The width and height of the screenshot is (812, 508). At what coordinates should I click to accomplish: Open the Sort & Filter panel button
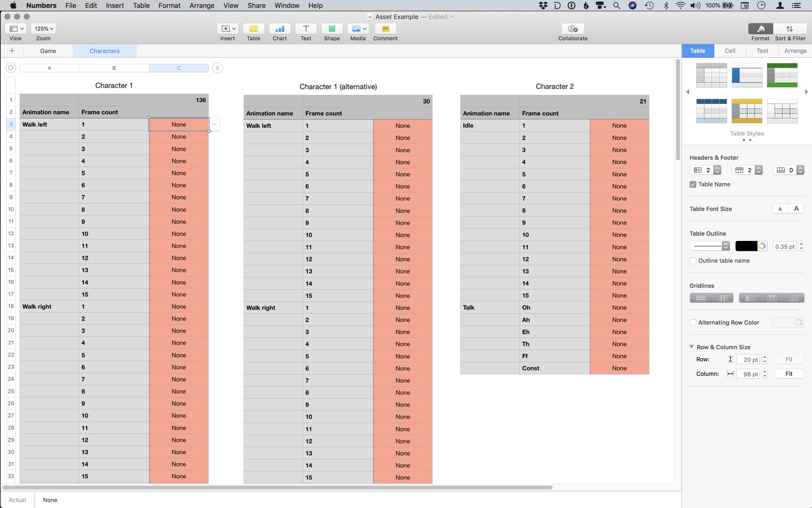click(790, 29)
